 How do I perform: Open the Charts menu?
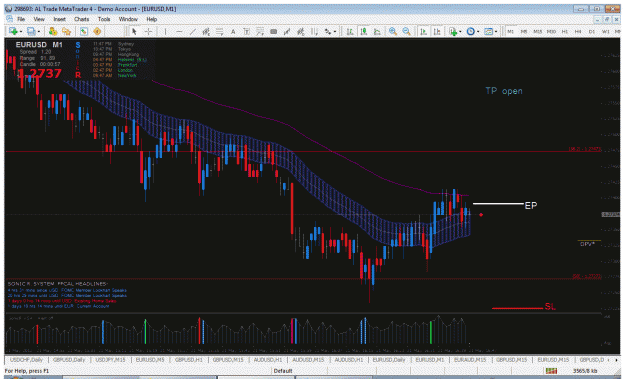click(x=81, y=19)
